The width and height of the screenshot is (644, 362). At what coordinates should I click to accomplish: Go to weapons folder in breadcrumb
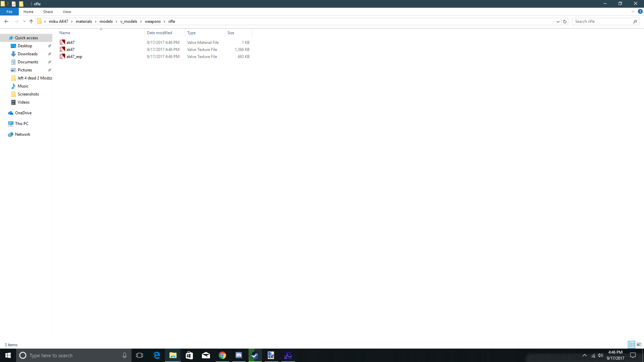click(153, 21)
